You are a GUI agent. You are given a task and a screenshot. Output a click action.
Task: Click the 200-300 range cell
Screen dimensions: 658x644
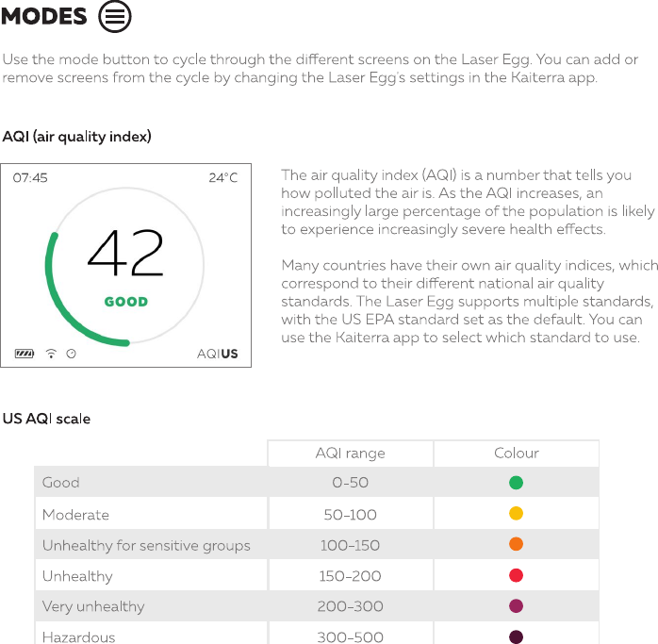click(350, 606)
